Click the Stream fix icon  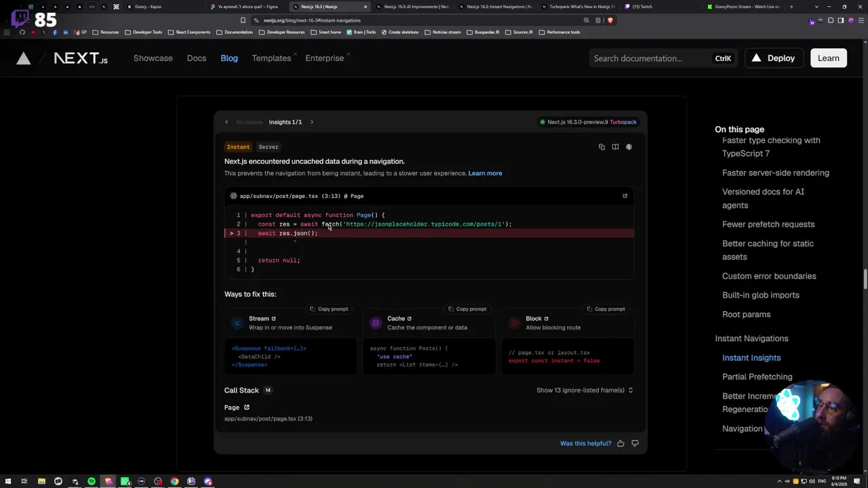[x=237, y=323]
